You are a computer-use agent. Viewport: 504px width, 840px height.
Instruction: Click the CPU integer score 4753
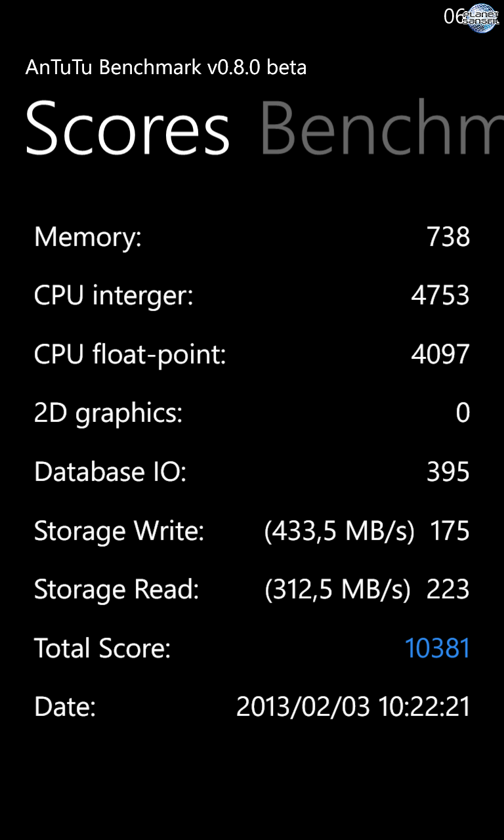[x=440, y=296]
